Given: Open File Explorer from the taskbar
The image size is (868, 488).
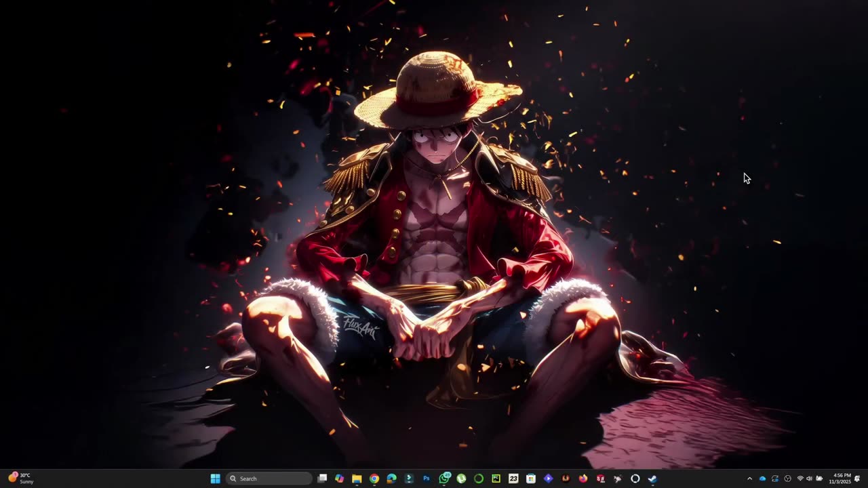Looking at the screenshot, I should click(x=357, y=479).
